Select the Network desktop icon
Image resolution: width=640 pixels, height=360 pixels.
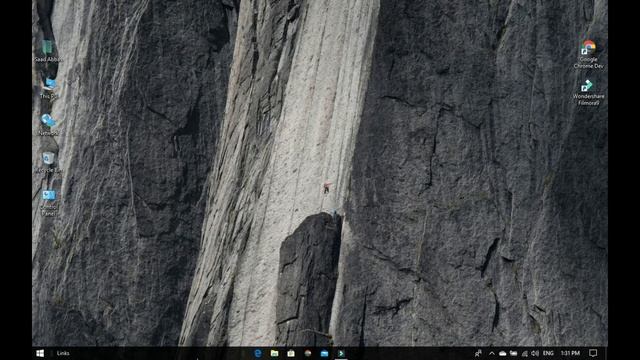[49, 124]
